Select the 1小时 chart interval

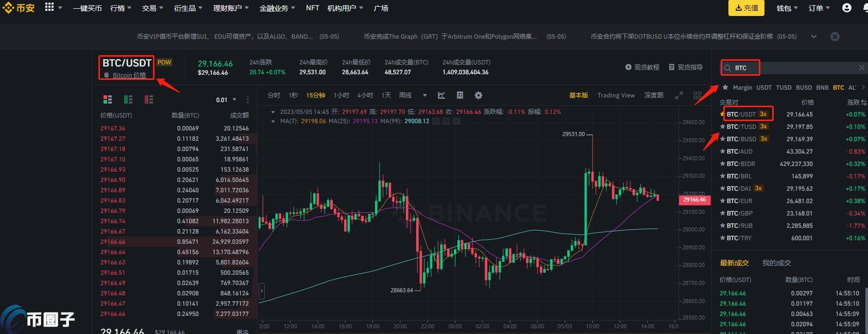pos(341,95)
